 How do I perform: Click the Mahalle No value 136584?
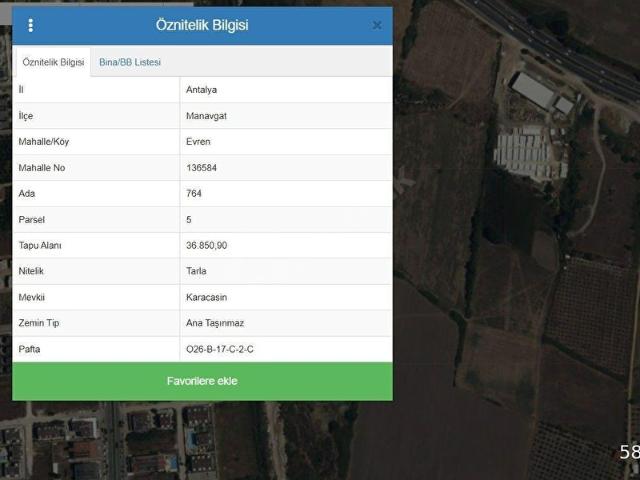(201, 168)
